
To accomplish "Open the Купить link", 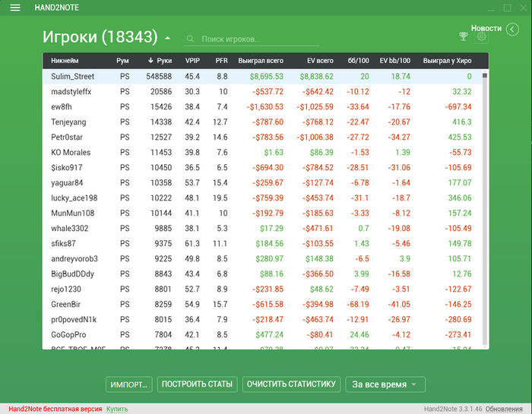I will (x=117, y=409).
